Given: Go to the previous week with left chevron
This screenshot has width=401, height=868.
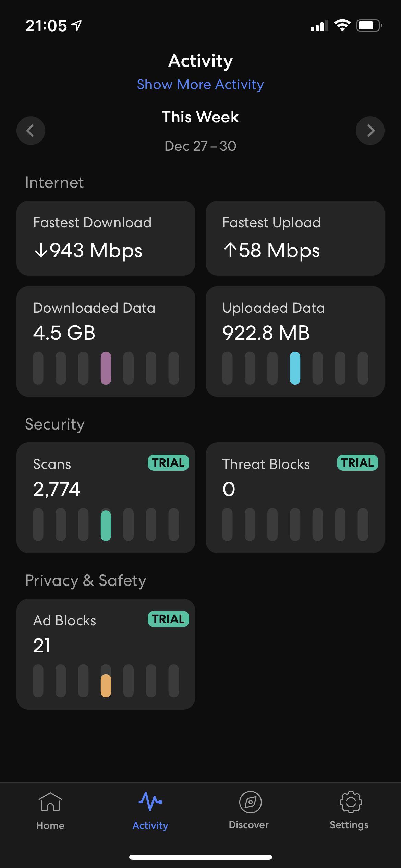Looking at the screenshot, I should tap(31, 131).
